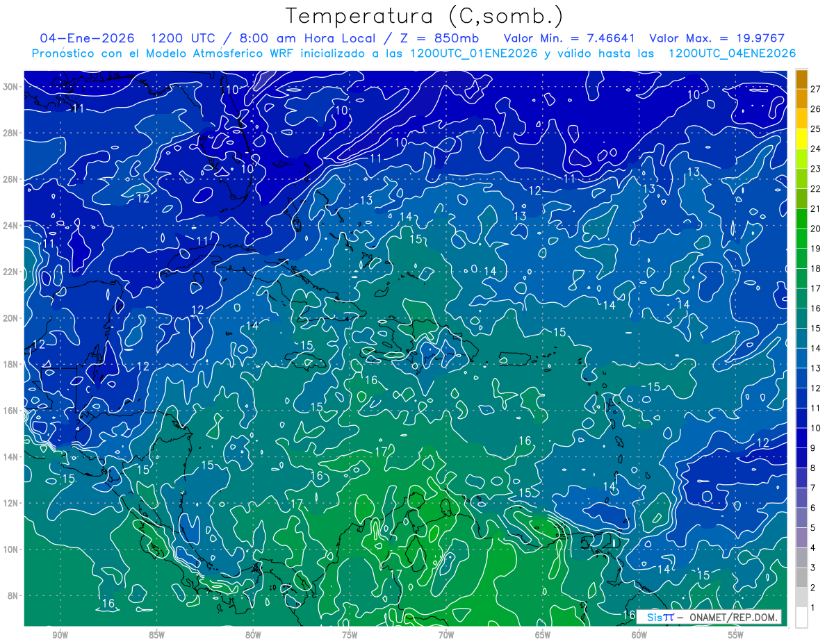Image resolution: width=834 pixels, height=644 pixels.
Task: Click the 80W longitude axis label
Action: pos(253,635)
